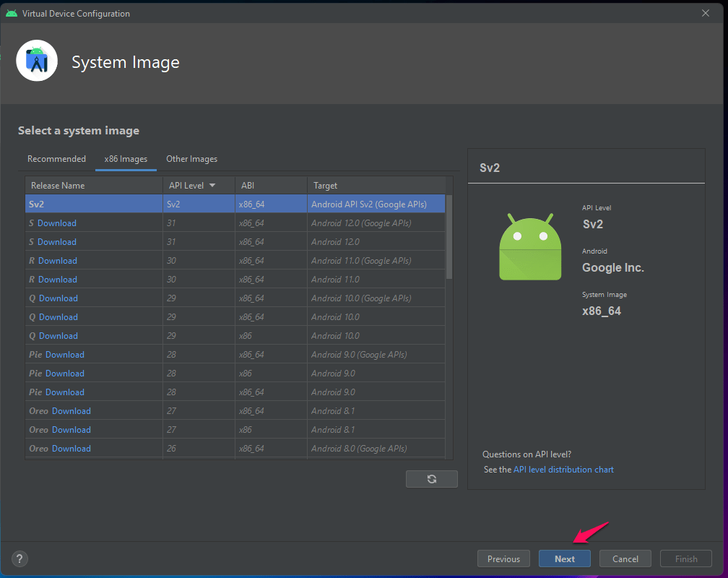Click the green Android robot image
728x578 pixels.
click(x=530, y=246)
